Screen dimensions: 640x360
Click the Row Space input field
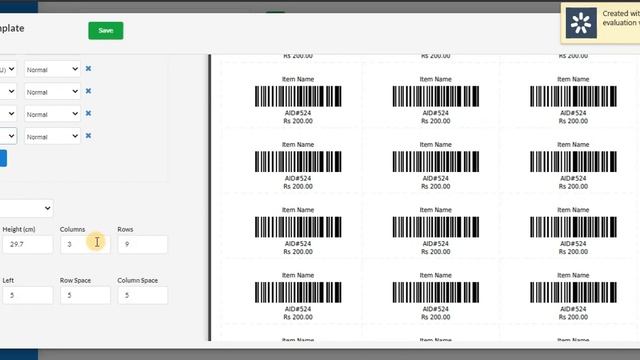pyautogui.click(x=85, y=295)
